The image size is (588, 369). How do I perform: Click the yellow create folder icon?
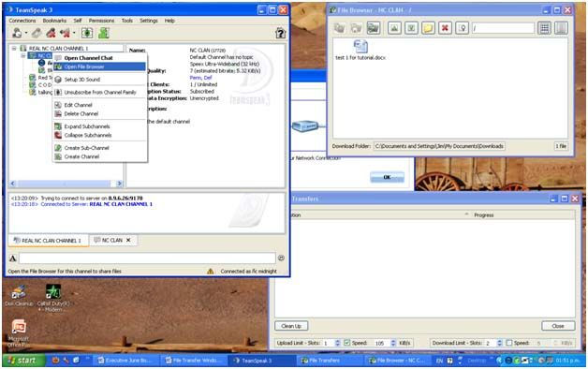click(428, 28)
